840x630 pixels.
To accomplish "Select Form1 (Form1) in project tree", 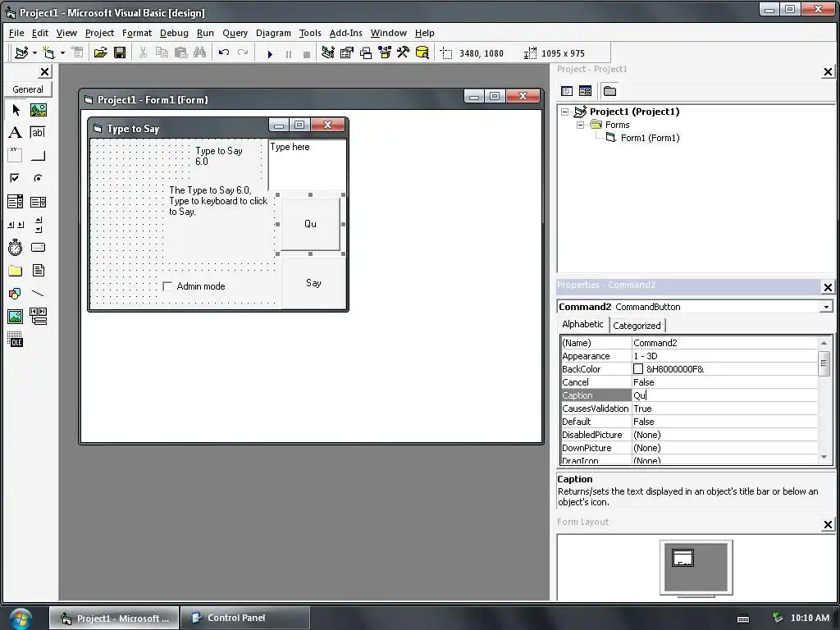I will [650, 138].
